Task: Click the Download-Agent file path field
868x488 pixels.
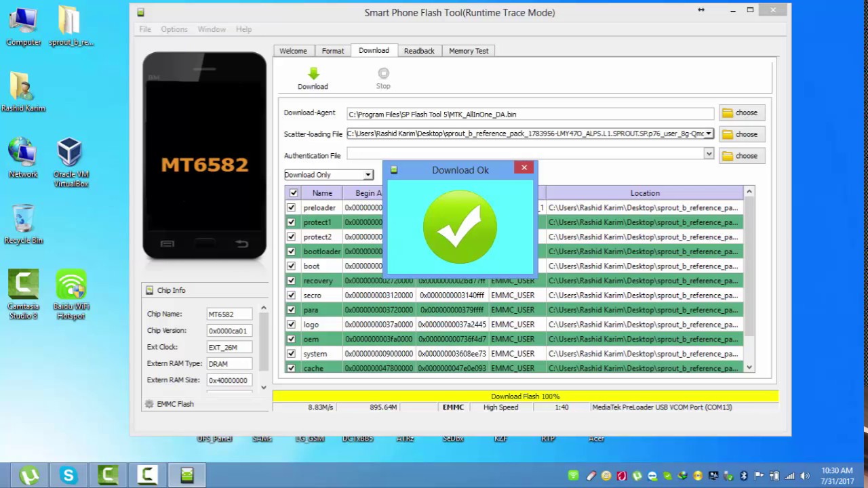Action: pyautogui.click(x=530, y=115)
